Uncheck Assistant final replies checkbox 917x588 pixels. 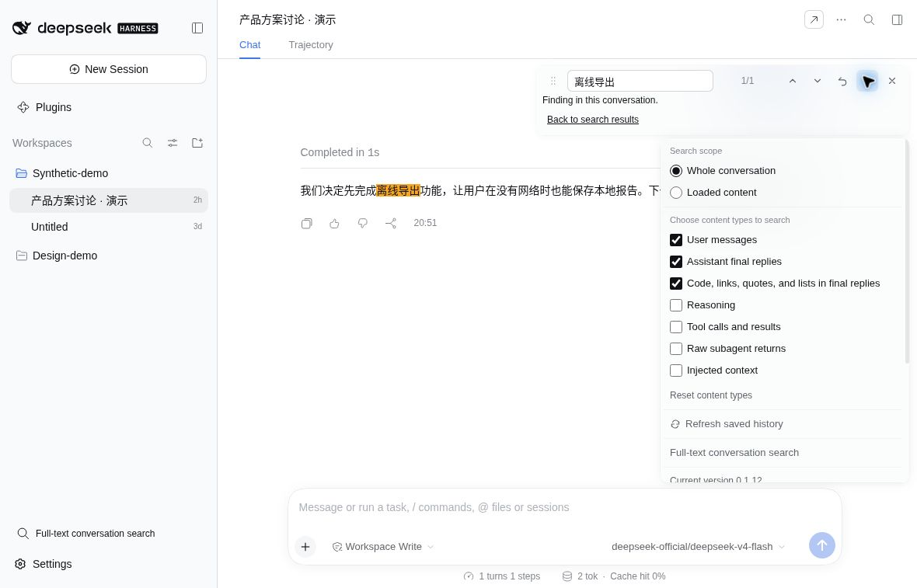[x=676, y=261]
